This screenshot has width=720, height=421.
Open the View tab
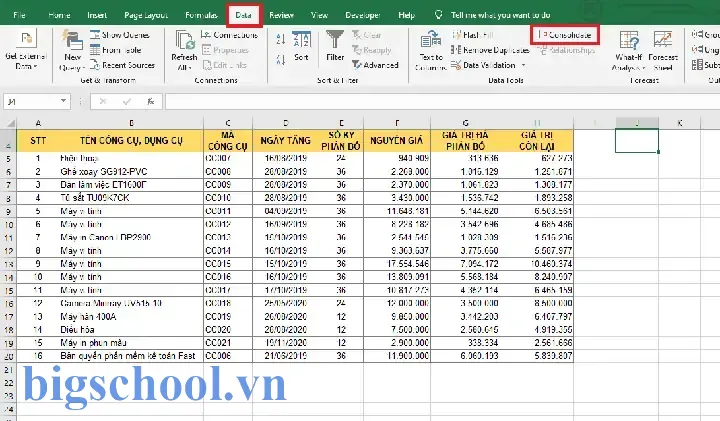(x=319, y=15)
